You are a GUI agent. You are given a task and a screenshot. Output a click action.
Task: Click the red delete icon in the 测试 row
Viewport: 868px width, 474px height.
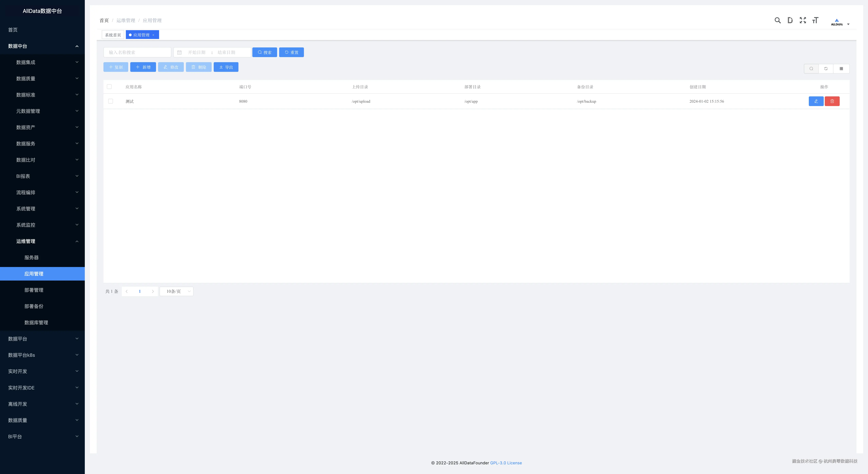(832, 101)
